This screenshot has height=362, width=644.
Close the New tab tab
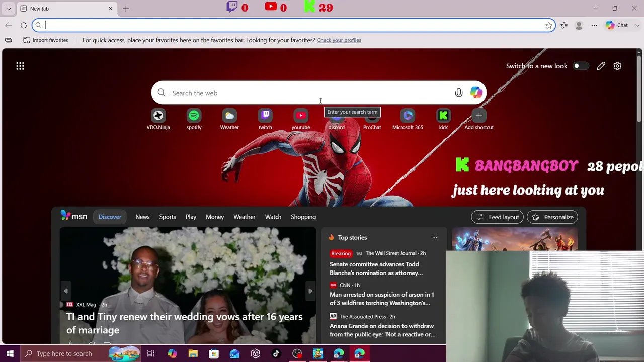tap(111, 9)
